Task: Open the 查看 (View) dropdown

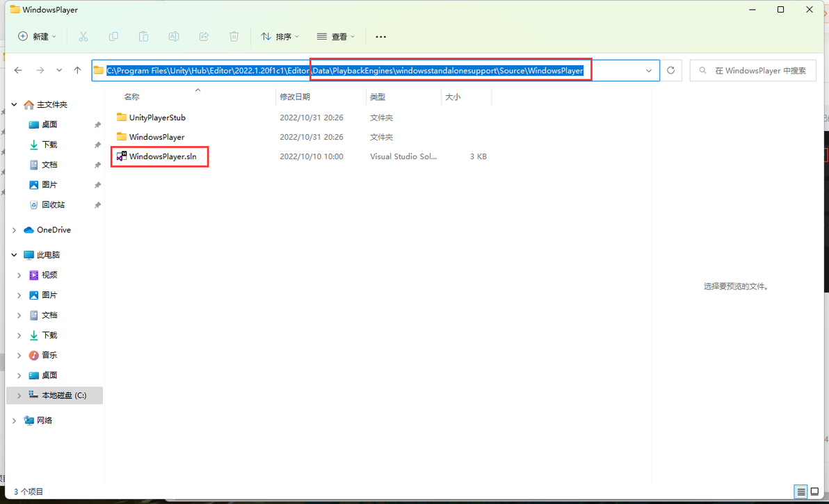Action: (336, 36)
